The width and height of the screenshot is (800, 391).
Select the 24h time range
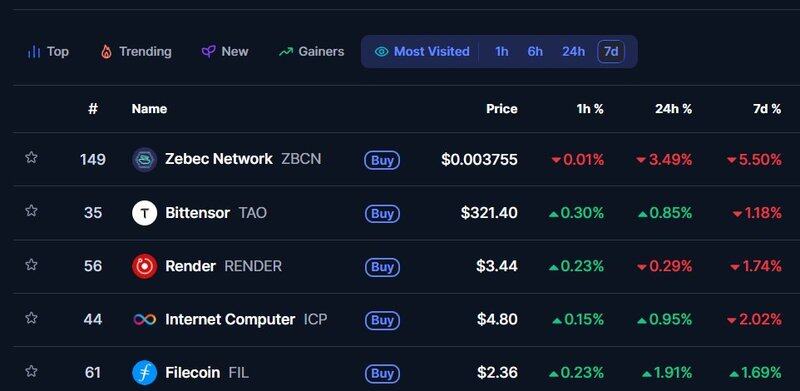(573, 52)
